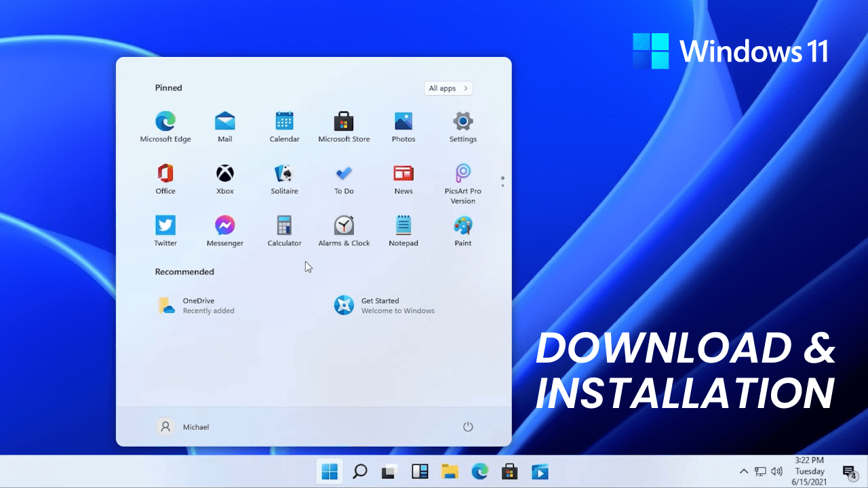Launch the Calendar app

coord(284,127)
